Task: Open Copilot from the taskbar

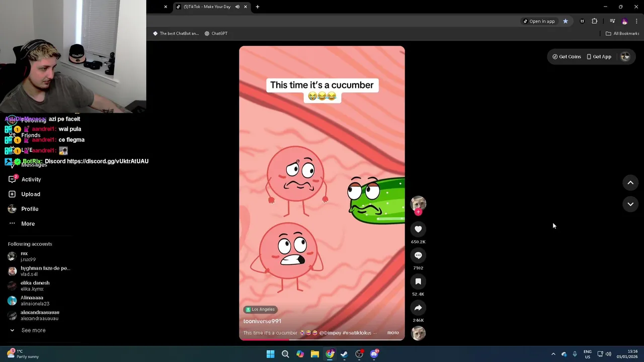Action: pos(300,354)
